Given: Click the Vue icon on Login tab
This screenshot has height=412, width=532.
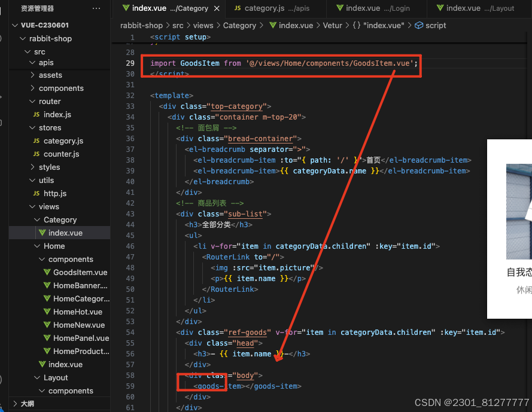Looking at the screenshot, I should (340, 8).
